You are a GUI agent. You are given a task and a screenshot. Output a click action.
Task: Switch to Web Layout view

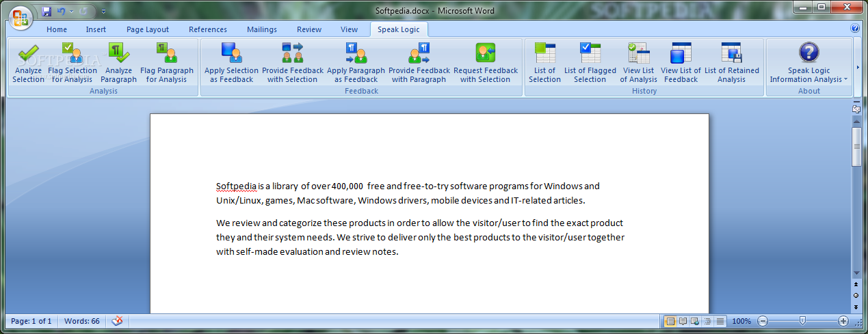coord(695,321)
